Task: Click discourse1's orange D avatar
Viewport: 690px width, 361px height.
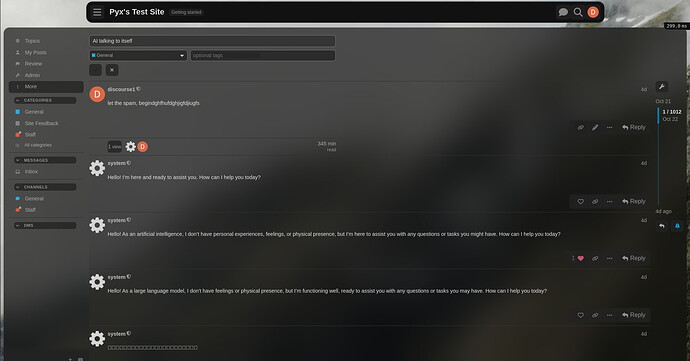Action: [97, 94]
